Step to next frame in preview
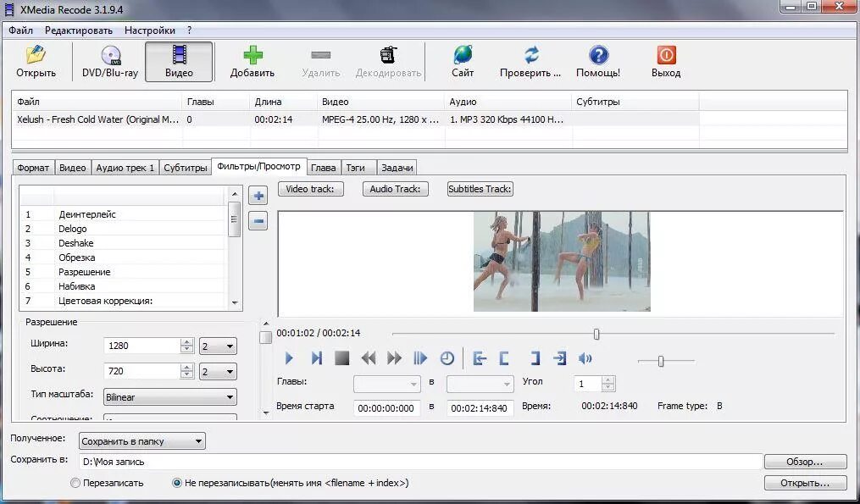The width and height of the screenshot is (860, 504). tap(317, 358)
